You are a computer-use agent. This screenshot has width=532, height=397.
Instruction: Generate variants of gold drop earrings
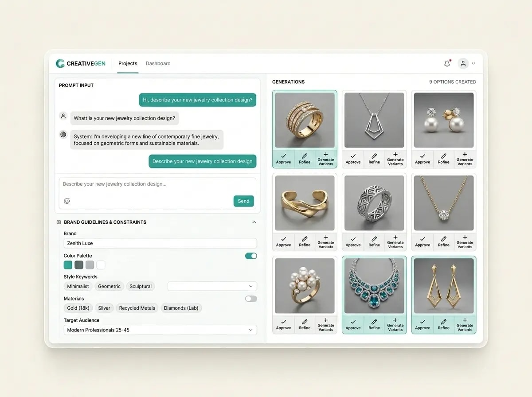click(x=465, y=324)
